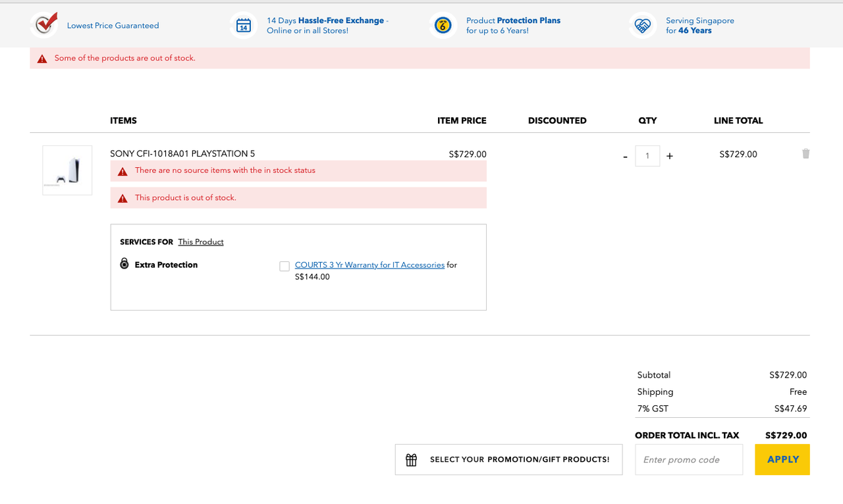Screen dimensions: 843x504
Task: Click the Subtotal amount S$729.00
Action: [x=788, y=375]
